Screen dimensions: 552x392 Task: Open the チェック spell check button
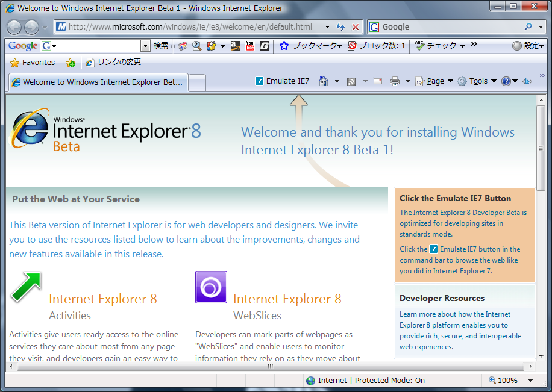440,46
